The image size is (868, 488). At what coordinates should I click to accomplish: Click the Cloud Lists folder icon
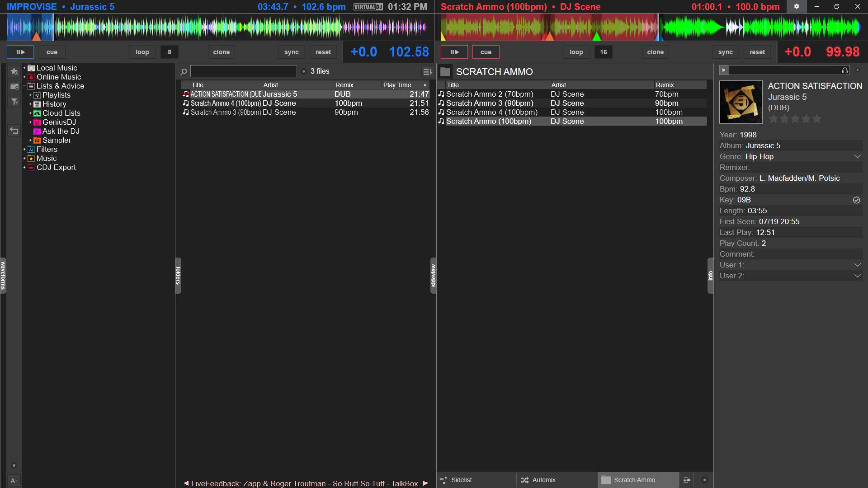(37, 113)
